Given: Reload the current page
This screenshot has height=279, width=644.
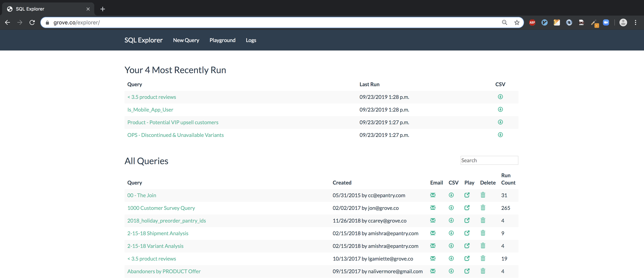Looking at the screenshot, I should pyautogui.click(x=32, y=22).
